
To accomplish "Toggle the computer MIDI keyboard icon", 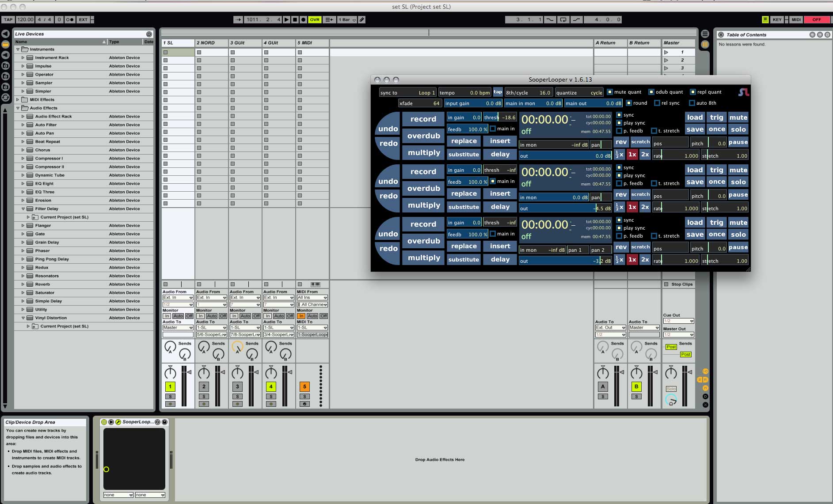I will click(765, 19).
